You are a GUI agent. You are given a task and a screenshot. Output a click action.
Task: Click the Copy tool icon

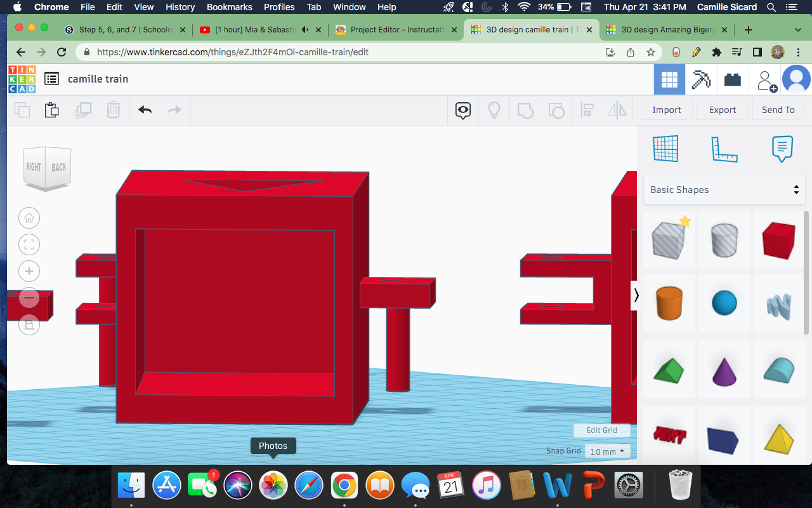point(22,110)
